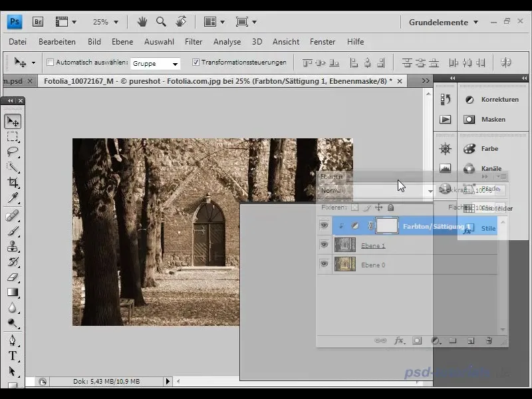Screen dimensions: 532x399
Task: Open the Navigator panel wheel icon
Action: pyautogui.click(x=445, y=148)
